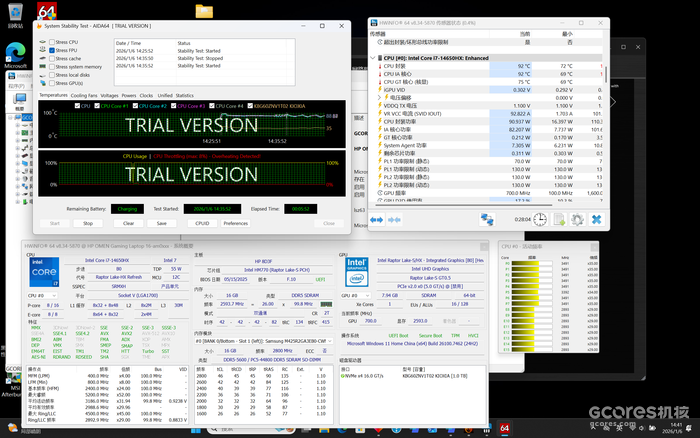700x438 pixels.
Task: Enable the Stress CPU checkbox
Action: point(52,42)
